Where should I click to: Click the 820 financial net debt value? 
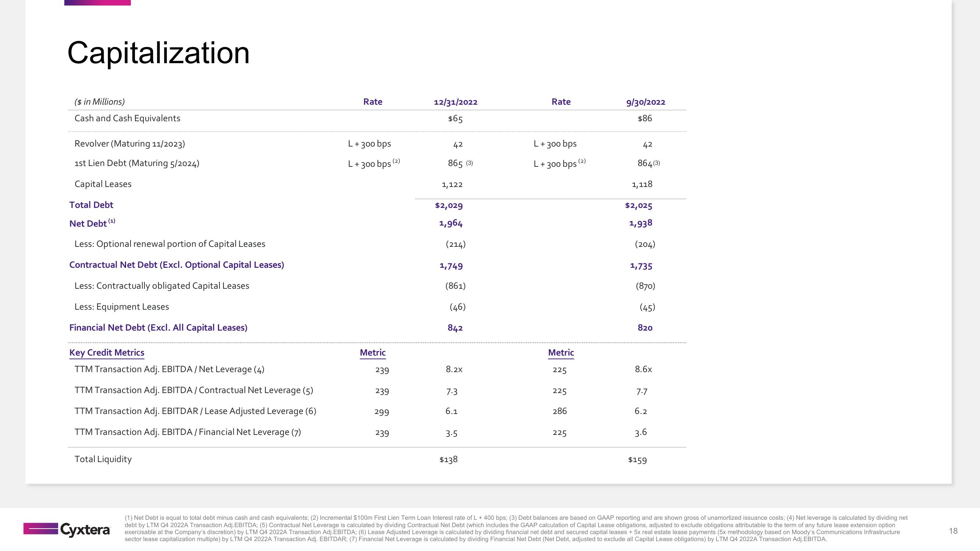(645, 328)
